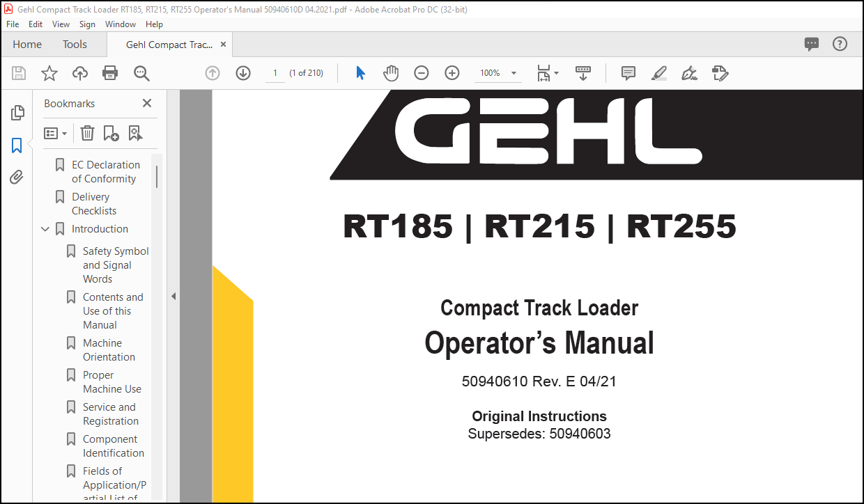Click the read mode keyboard icon
This screenshot has width=864, height=504.
click(583, 73)
